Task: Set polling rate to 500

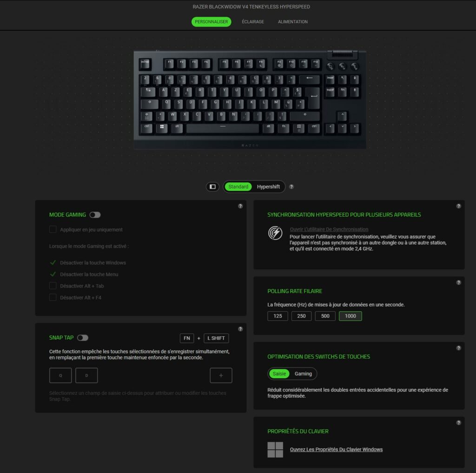Action: pos(325,316)
